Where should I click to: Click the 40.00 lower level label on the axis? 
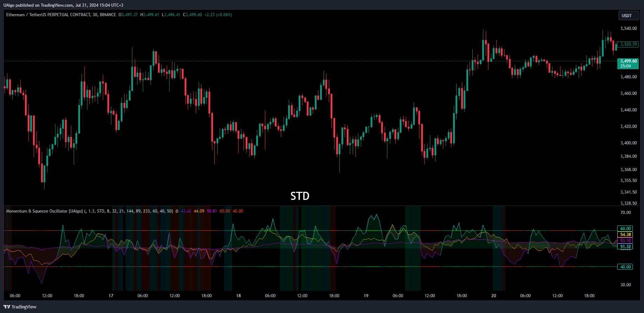(625, 267)
